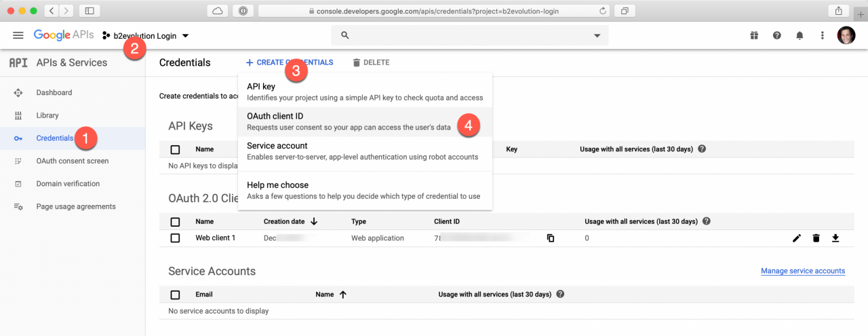This screenshot has width=868, height=336.
Task: Check the Web client 1 row checkbox
Action: [x=176, y=238]
